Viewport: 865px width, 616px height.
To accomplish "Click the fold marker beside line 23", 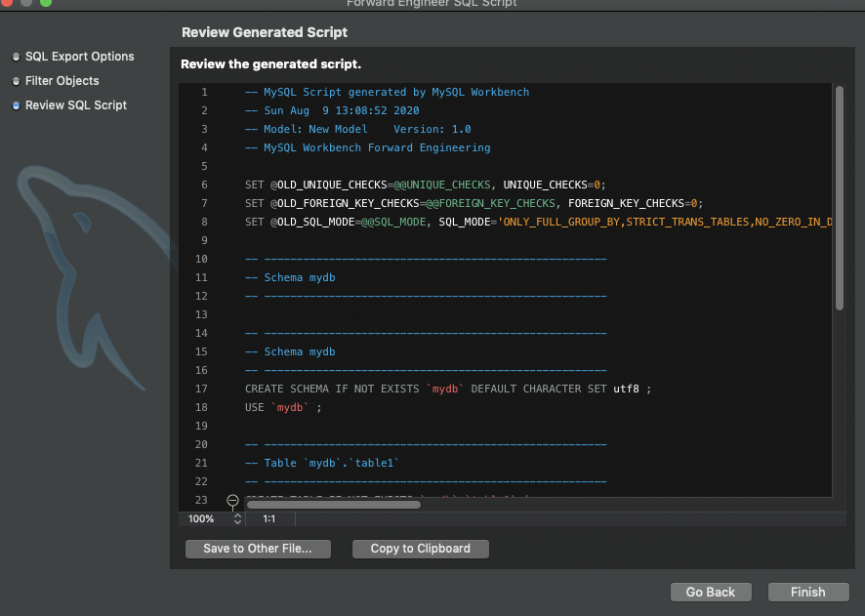I will [x=232, y=500].
